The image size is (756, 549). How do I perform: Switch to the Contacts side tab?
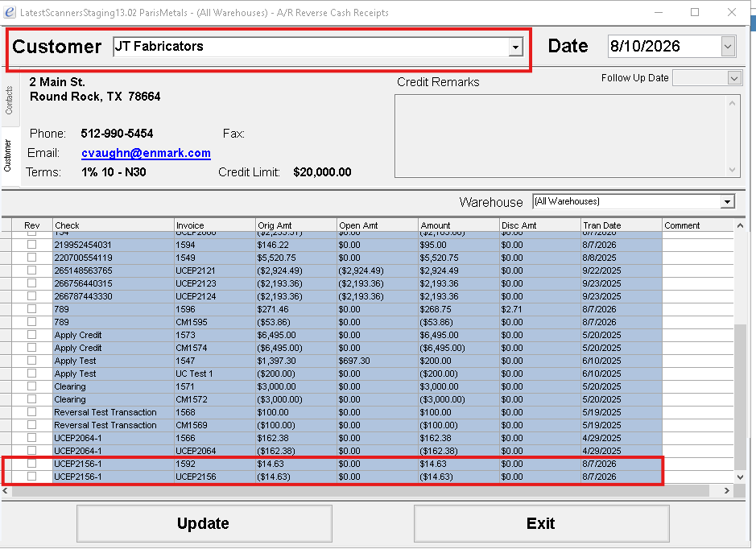9,101
